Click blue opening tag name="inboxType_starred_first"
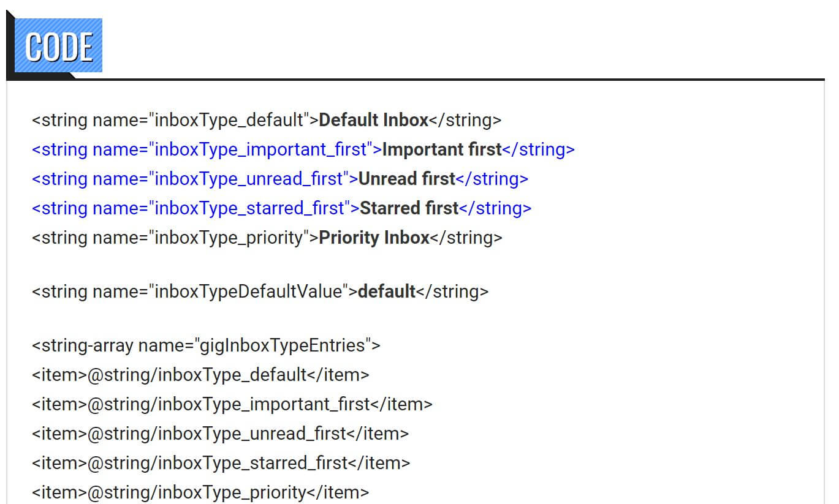Screen dimensions: 839x504 pyautogui.click(x=196, y=208)
